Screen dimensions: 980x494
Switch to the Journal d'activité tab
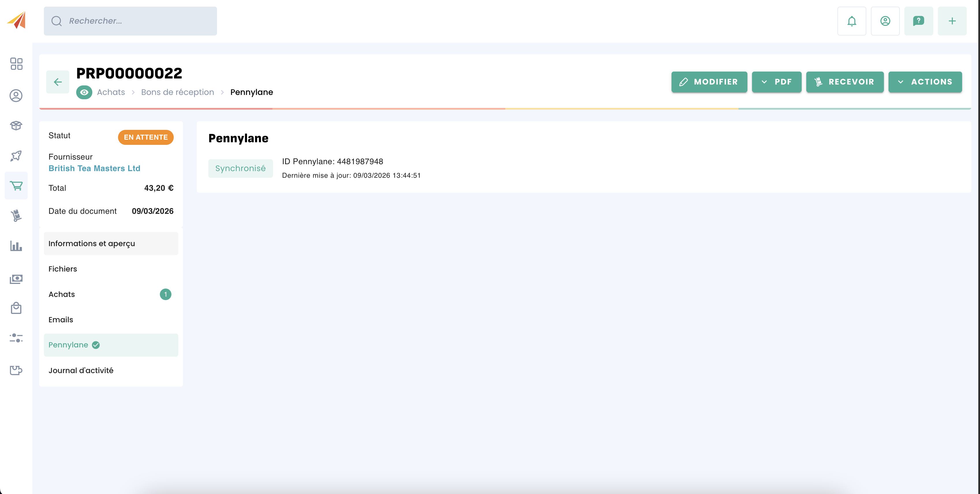(x=111, y=370)
